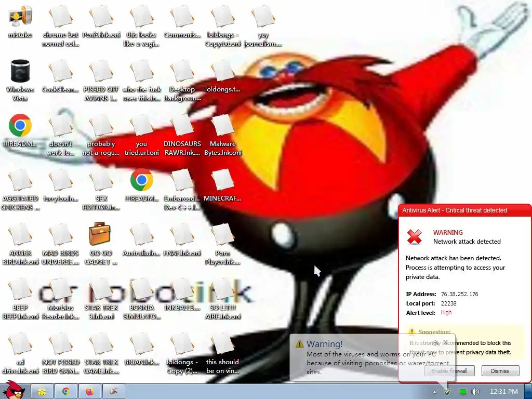This screenshot has width=532, height=399.
Task: Close the Warning! balloon with its X
Action: [445, 342]
